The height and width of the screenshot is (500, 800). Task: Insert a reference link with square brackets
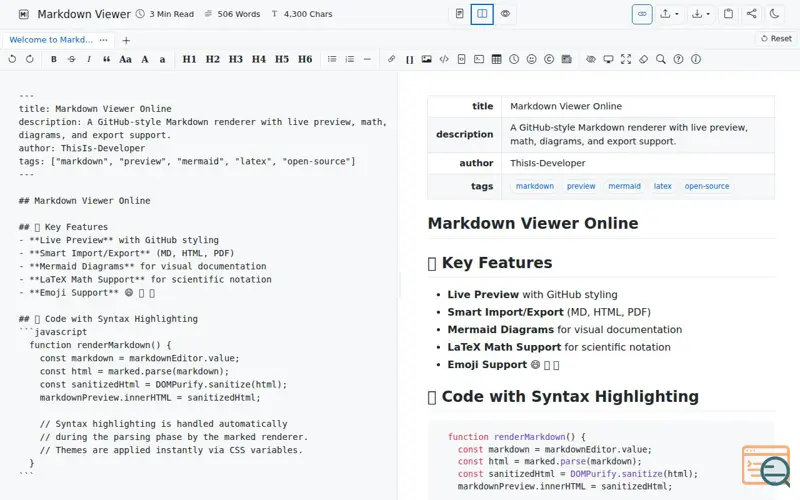(x=409, y=59)
